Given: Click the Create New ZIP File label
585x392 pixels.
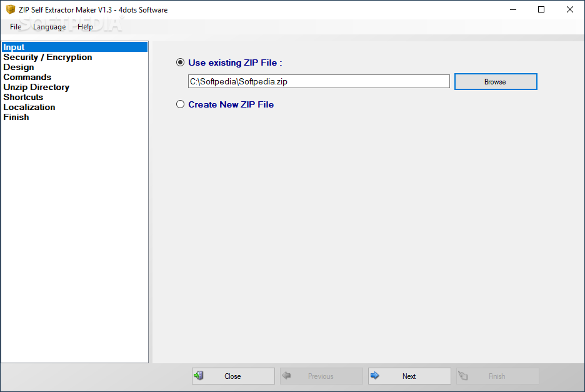Looking at the screenshot, I should click(x=231, y=104).
